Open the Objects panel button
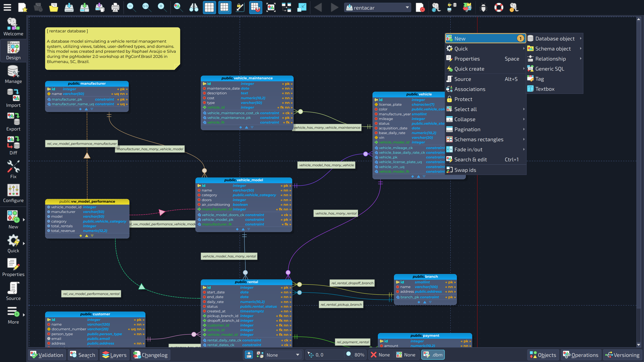Image resolution: width=644 pixels, height=362 pixels. point(543,355)
